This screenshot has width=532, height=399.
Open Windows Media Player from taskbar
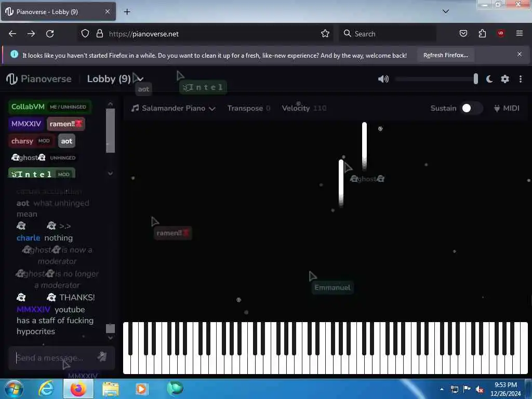pyautogui.click(x=141, y=389)
